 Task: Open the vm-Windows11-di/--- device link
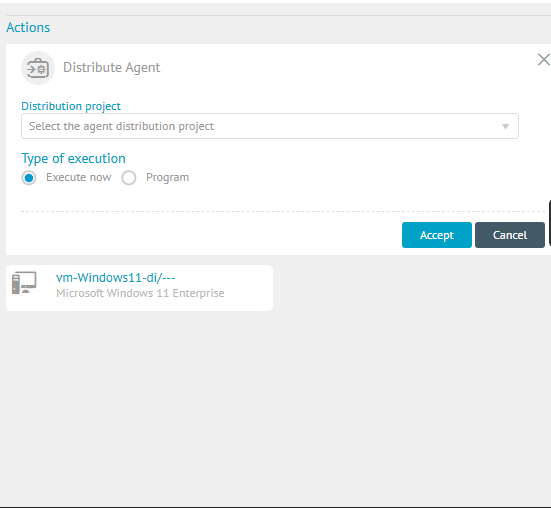pyautogui.click(x=116, y=278)
